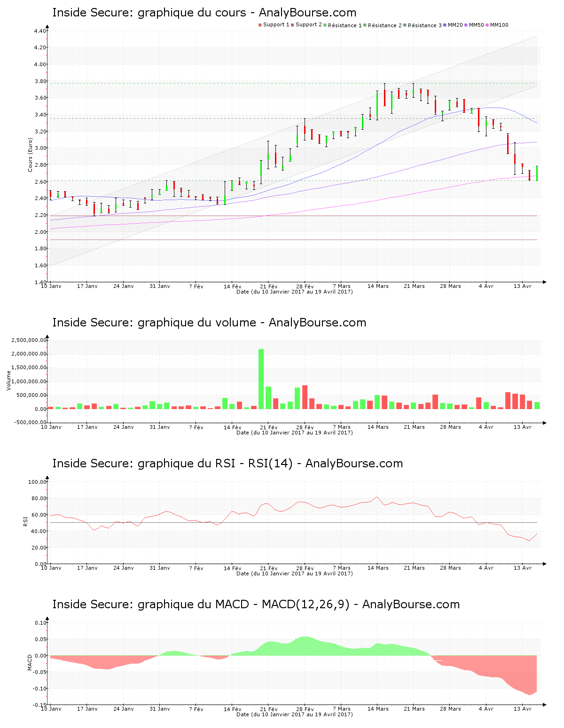Click '21 Fév' date on price chart
Viewport: 564px width, 728px height.
tap(269, 286)
